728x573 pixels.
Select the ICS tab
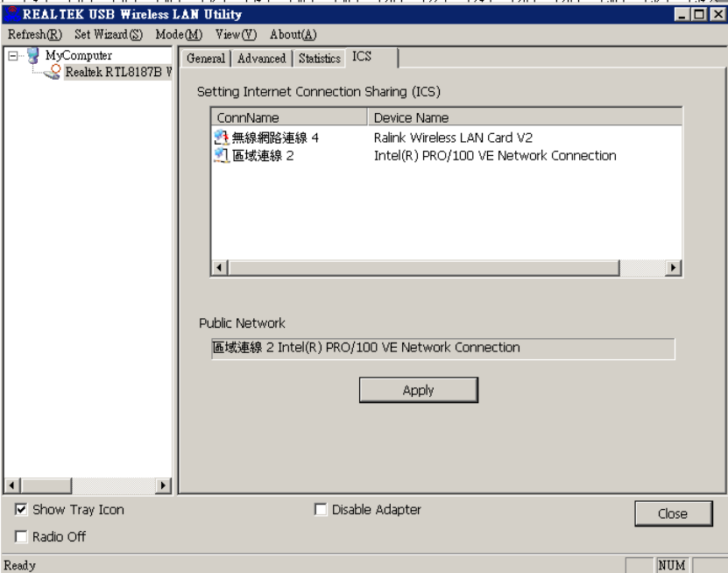(x=371, y=57)
